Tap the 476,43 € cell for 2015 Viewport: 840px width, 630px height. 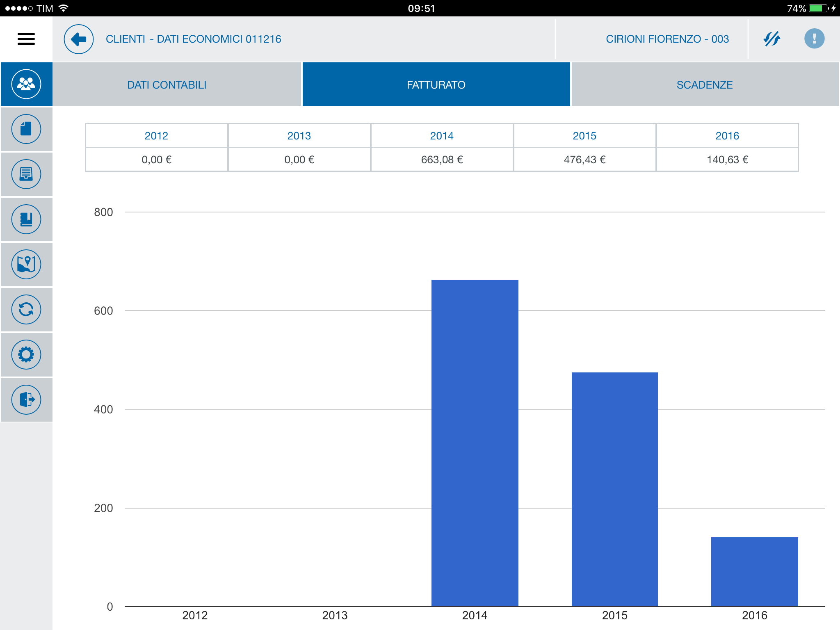pyautogui.click(x=584, y=160)
